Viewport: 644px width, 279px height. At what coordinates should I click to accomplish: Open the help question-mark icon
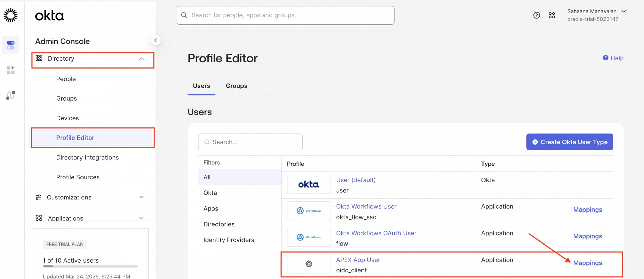pos(537,15)
